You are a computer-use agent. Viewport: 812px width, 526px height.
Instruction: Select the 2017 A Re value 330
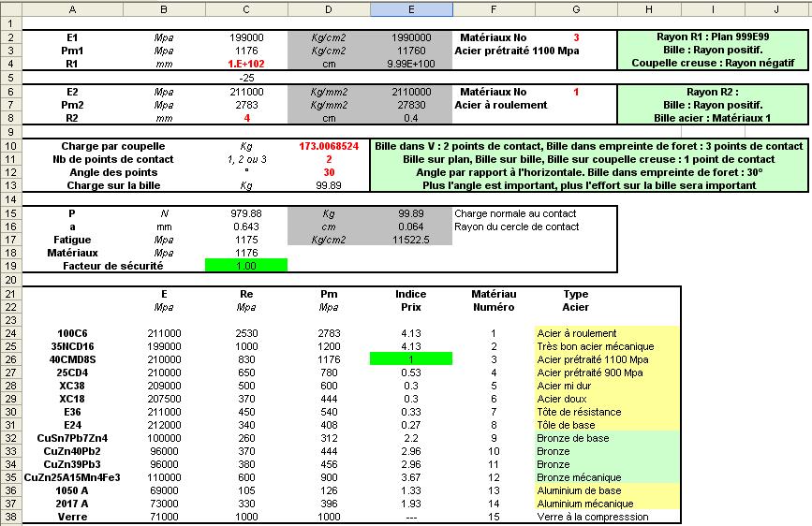coord(246,504)
